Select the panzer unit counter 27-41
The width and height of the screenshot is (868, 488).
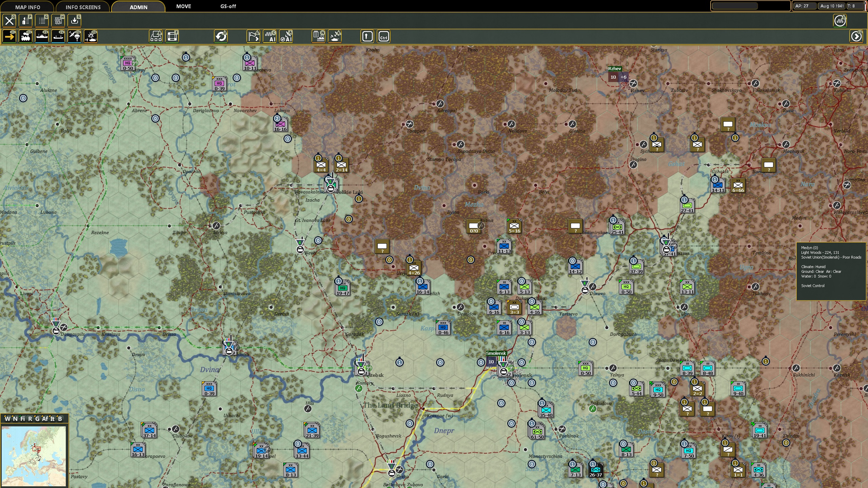pyautogui.click(x=687, y=206)
